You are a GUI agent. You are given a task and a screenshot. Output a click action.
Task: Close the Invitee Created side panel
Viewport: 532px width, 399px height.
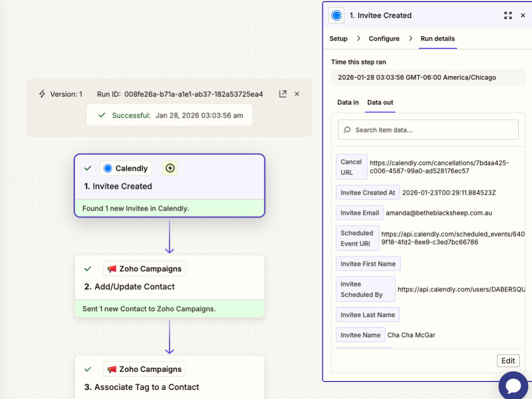coord(523,15)
